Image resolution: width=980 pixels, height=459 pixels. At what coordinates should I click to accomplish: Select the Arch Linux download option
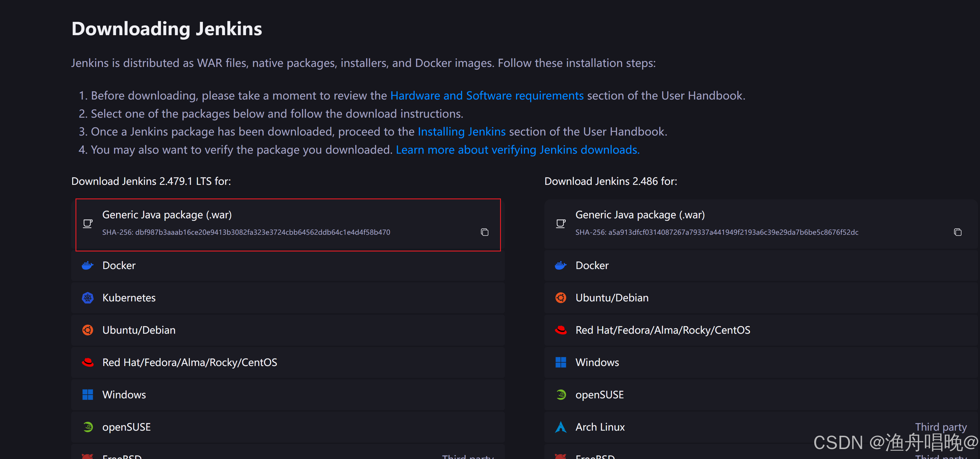coord(761,427)
